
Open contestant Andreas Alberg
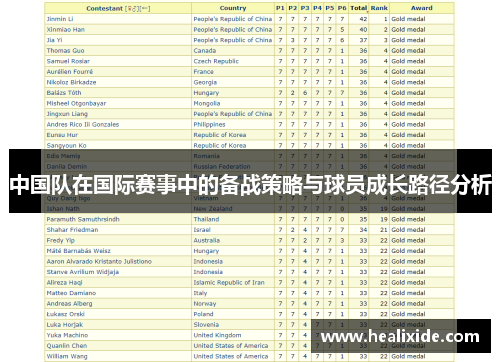tap(69, 304)
